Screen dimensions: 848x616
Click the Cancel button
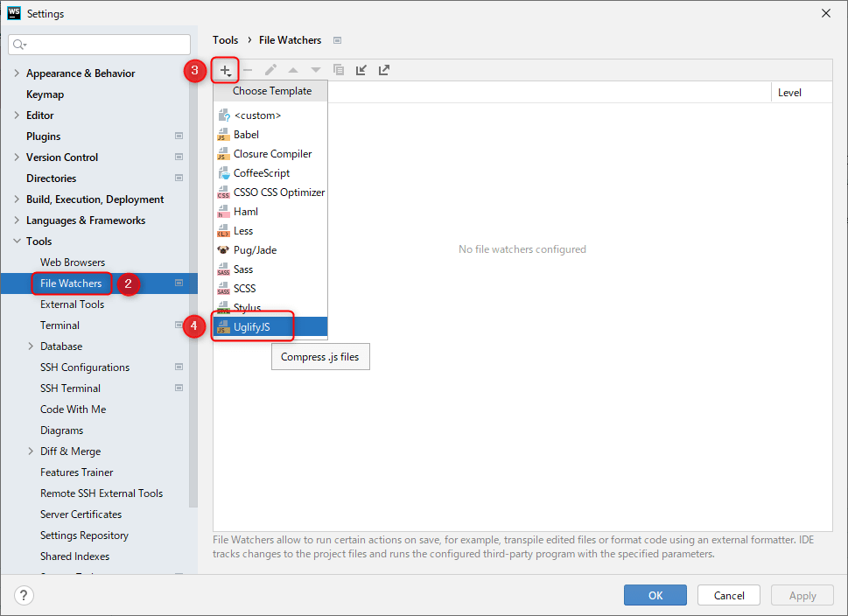[729, 595]
